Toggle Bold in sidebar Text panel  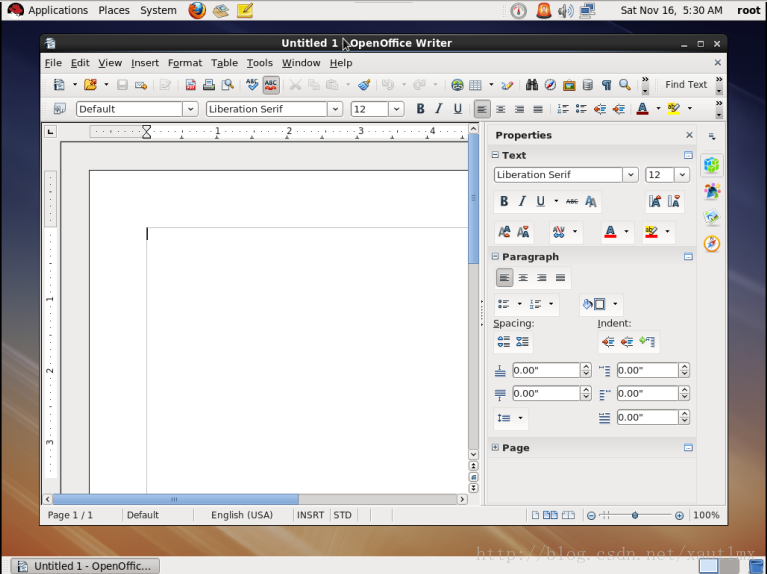click(504, 201)
